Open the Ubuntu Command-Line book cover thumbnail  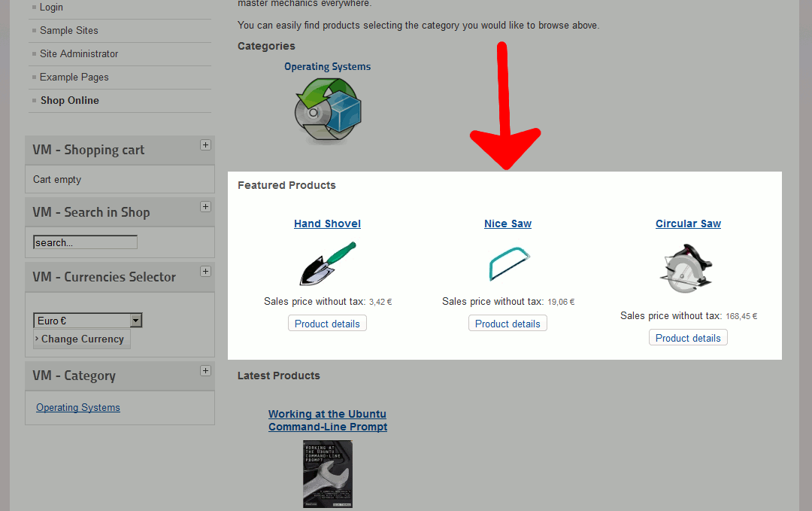click(x=327, y=474)
